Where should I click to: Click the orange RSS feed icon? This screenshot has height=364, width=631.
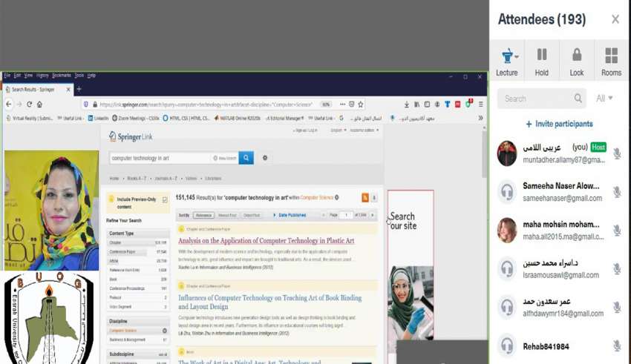(x=365, y=198)
